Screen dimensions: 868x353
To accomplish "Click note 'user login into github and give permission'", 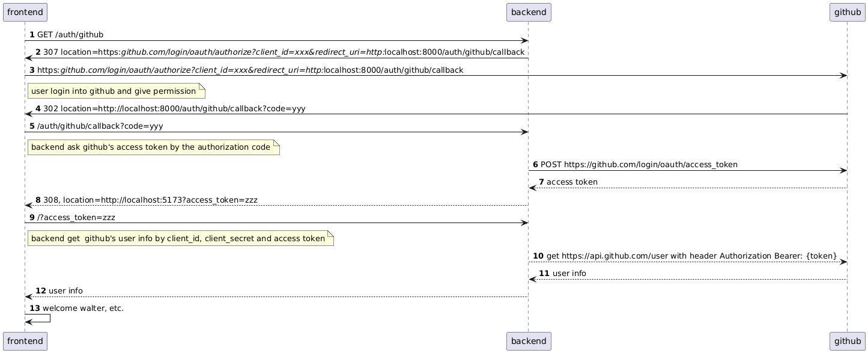I will pos(117,91).
